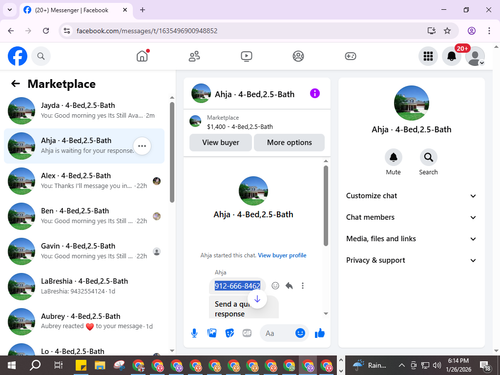500x375 pixels.
Task: Open the volume control in system tray
Action: pos(437,366)
